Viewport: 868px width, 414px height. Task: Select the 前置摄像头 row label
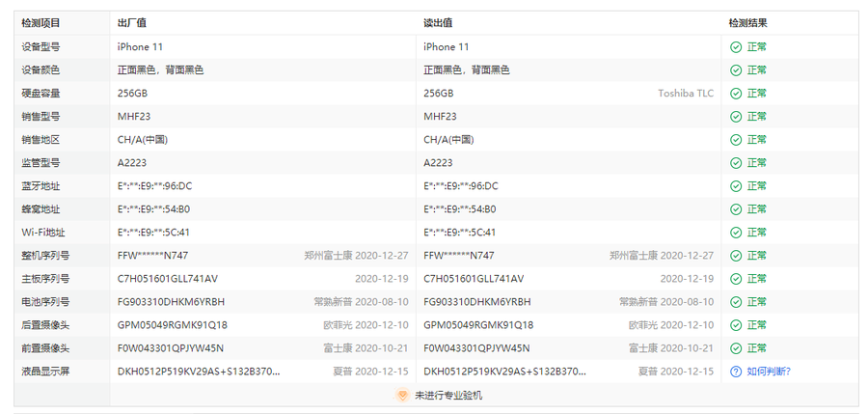point(45,348)
